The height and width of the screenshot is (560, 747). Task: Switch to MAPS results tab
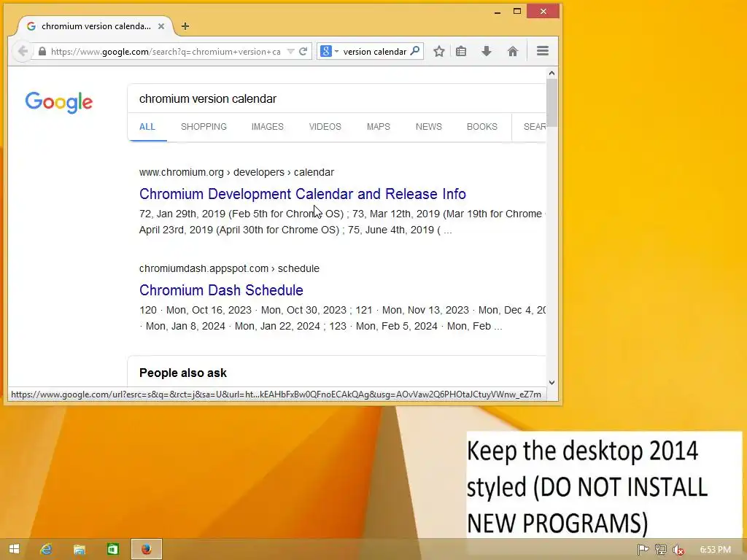coord(379,127)
